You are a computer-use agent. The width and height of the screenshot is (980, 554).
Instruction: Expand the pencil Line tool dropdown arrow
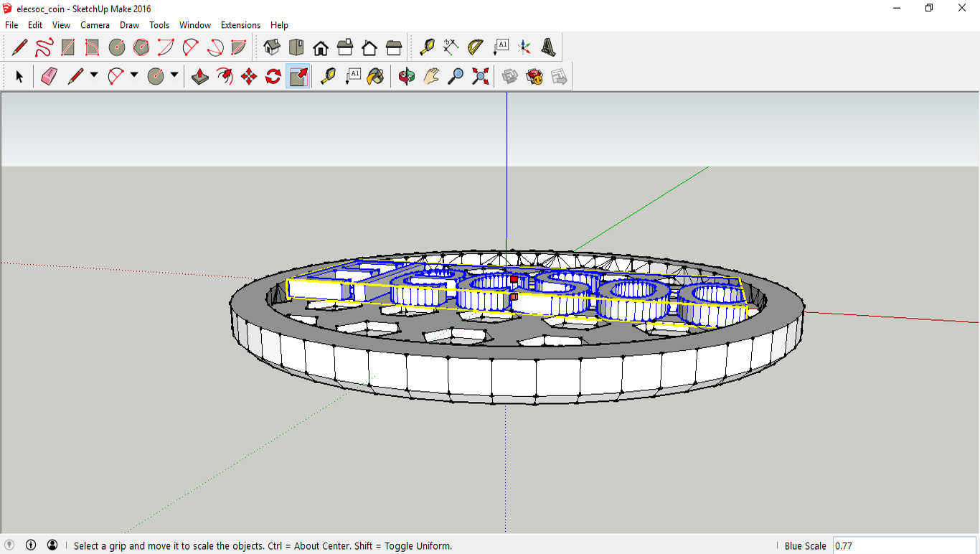94,75
